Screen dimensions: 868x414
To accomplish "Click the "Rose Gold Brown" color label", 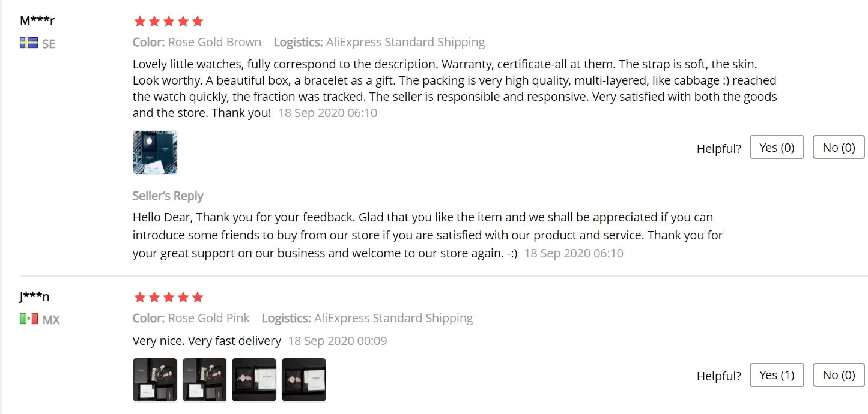I will click(x=214, y=42).
